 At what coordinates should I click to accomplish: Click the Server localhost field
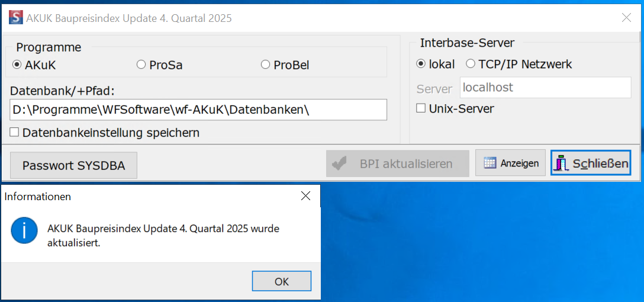click(545, 88)
